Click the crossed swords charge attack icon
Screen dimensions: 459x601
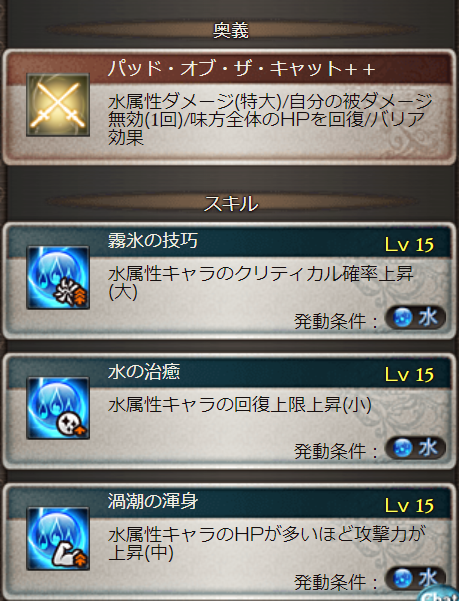pos(58,105)
